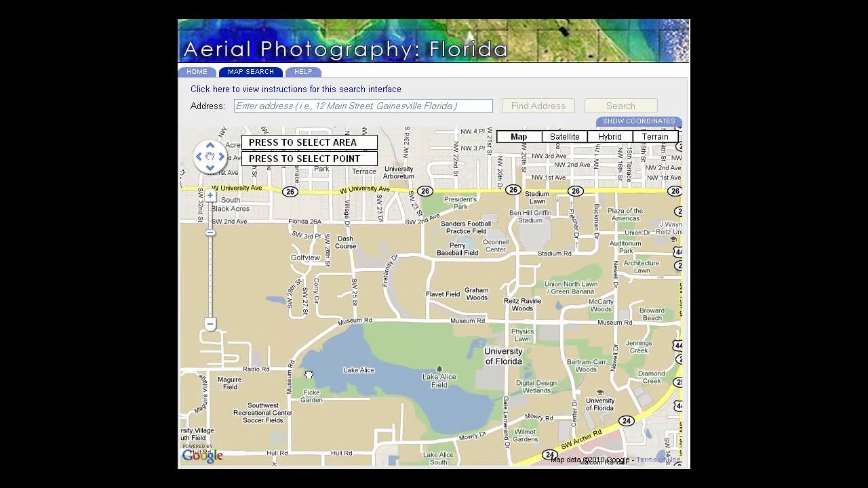This screenshot has height=488, width=868.
Task: Click the University Arboretum label
Action: (x=399, y=173)
